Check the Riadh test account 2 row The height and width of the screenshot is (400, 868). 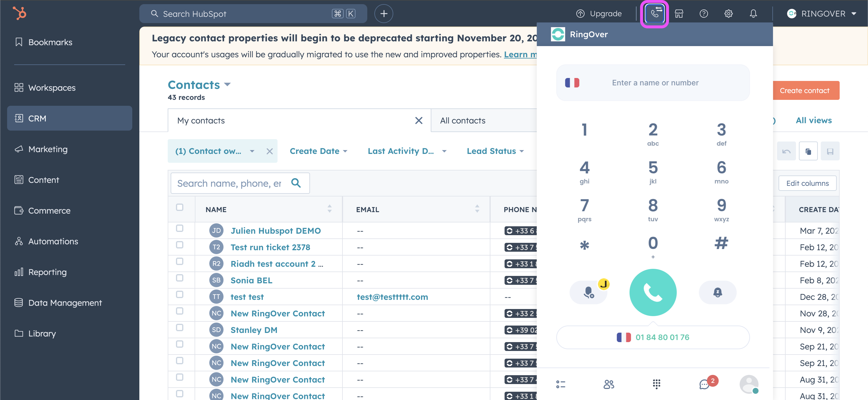[180, 261]
